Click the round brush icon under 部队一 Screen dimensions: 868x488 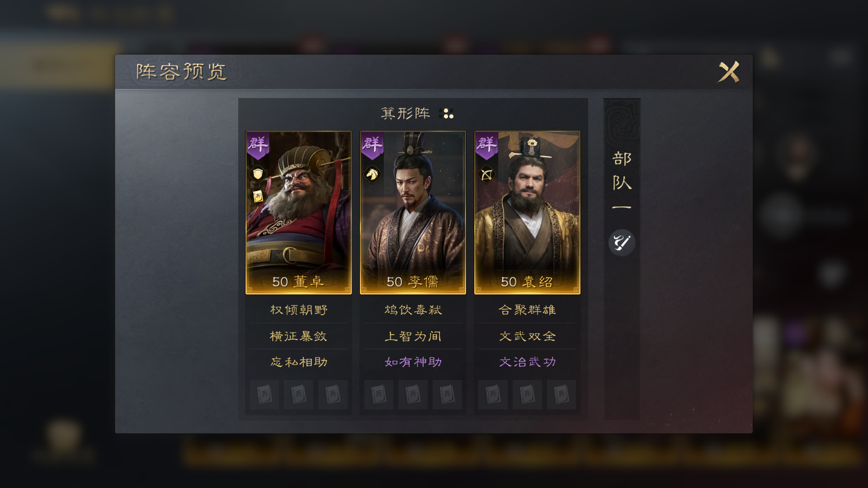[622, 243]
